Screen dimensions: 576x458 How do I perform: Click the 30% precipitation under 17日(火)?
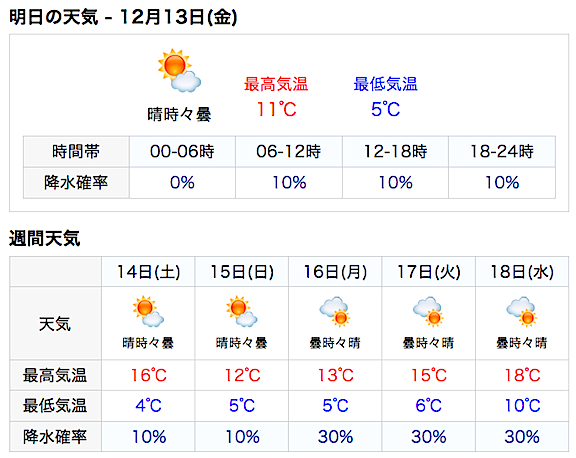click(428, 437)
